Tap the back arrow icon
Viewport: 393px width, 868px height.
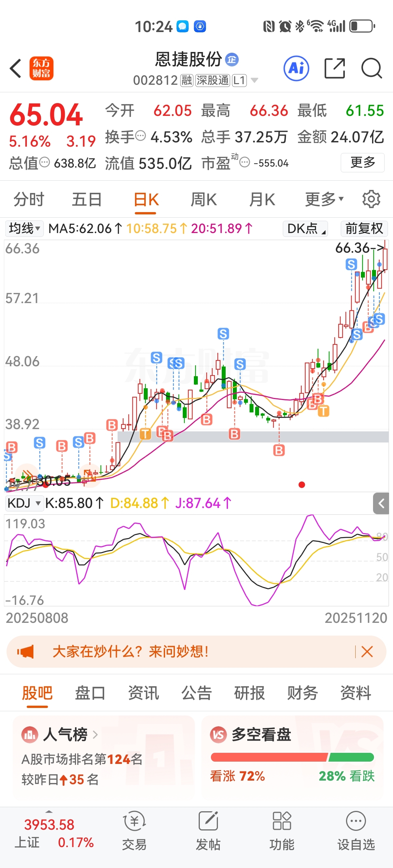[x=15, y=68]
